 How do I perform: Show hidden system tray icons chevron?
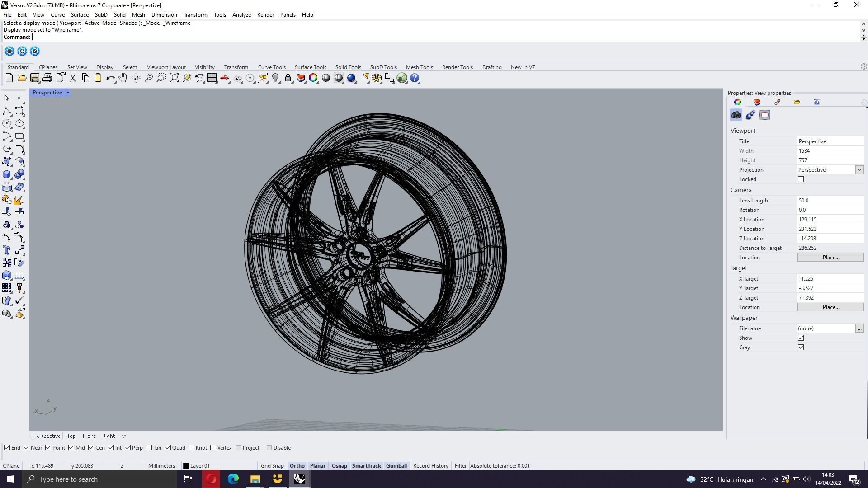point(764,479)
